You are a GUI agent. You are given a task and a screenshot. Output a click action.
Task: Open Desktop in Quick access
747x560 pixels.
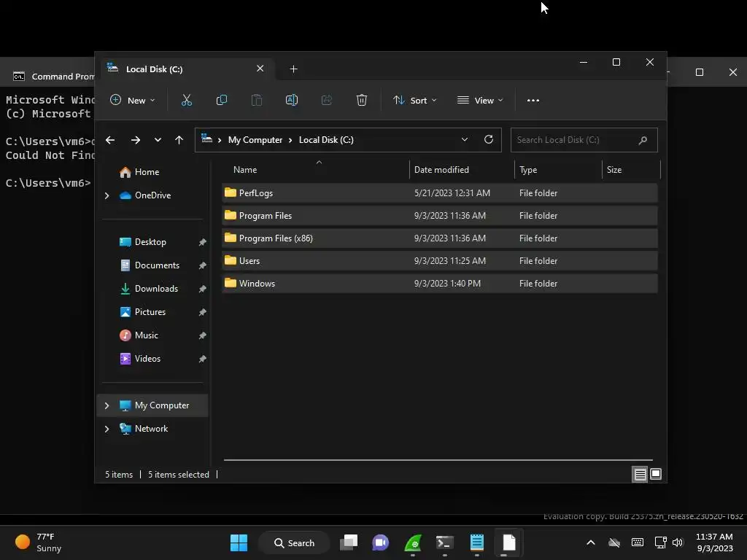click(150, 242)
